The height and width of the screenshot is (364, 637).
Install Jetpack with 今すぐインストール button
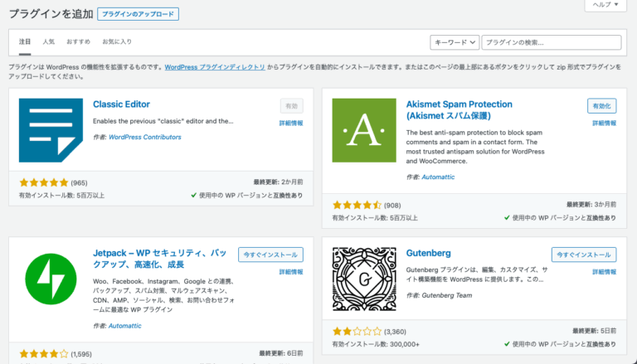point(270,255)
